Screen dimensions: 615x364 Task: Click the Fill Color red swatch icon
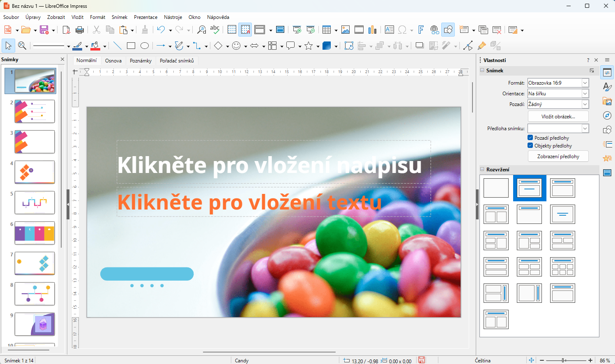[95, 46]
